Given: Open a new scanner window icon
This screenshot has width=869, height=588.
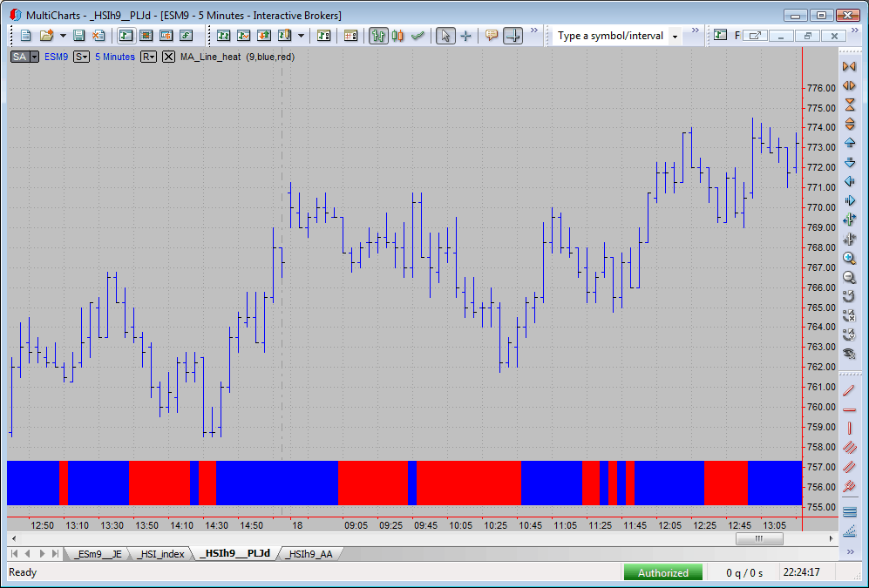Looking at the screenshot, I should tap(146, 36).
